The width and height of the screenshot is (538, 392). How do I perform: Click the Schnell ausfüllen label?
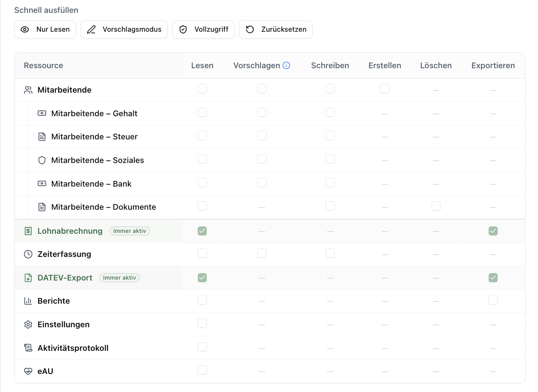(46, 10)
